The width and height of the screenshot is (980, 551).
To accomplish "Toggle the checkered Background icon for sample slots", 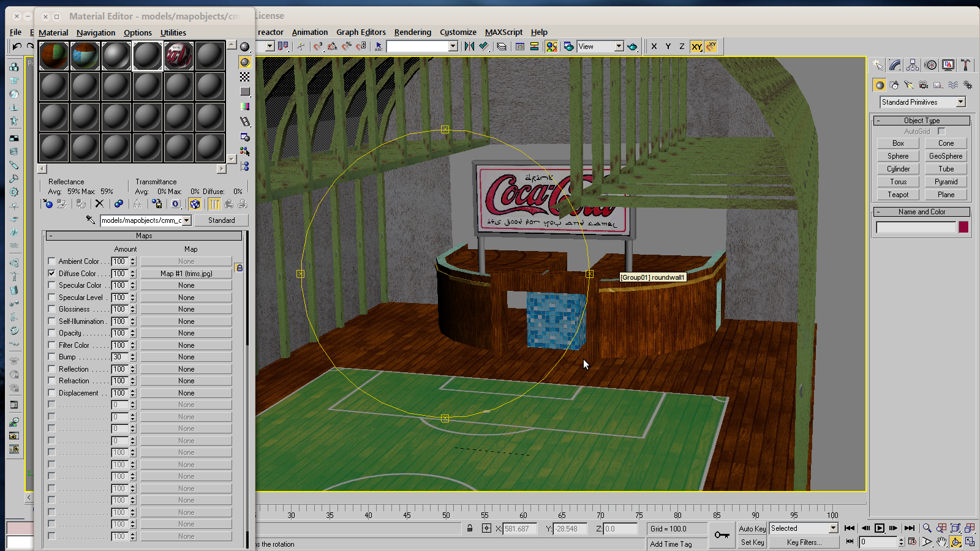I will [x=245, y=77].
